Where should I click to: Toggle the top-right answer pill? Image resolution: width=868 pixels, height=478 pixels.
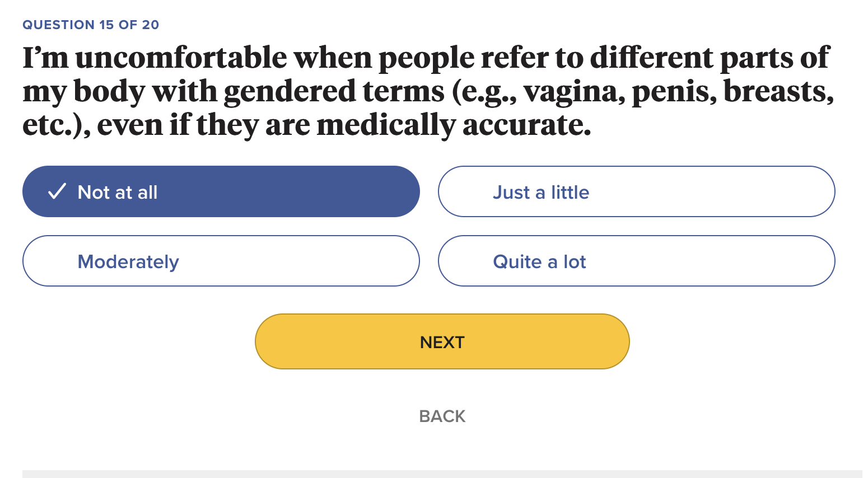(x=636, y=191)
